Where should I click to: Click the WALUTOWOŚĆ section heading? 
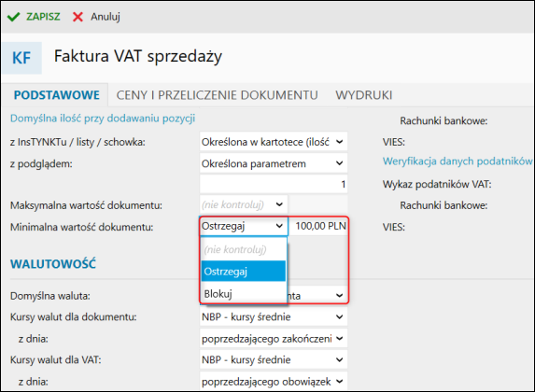(x=53, y=264)
